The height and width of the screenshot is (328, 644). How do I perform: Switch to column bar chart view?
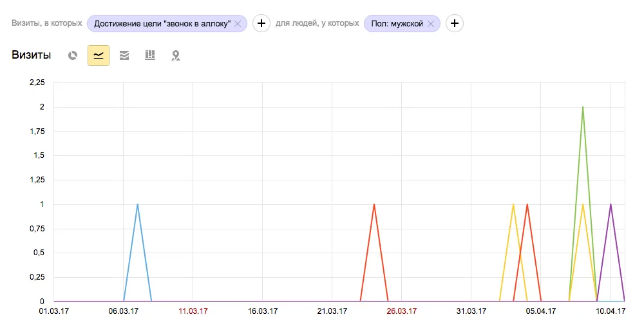coord(150,55)
